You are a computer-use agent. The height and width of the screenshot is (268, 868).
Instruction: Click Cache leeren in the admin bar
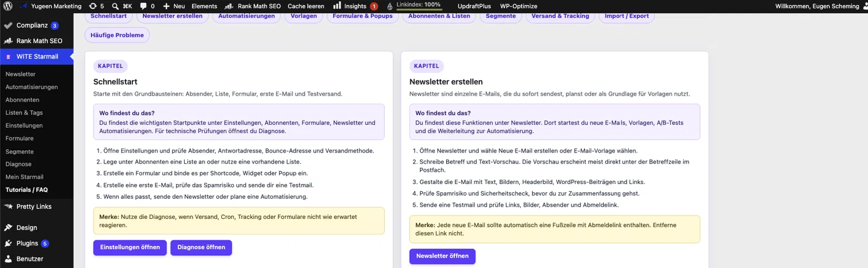305,6
